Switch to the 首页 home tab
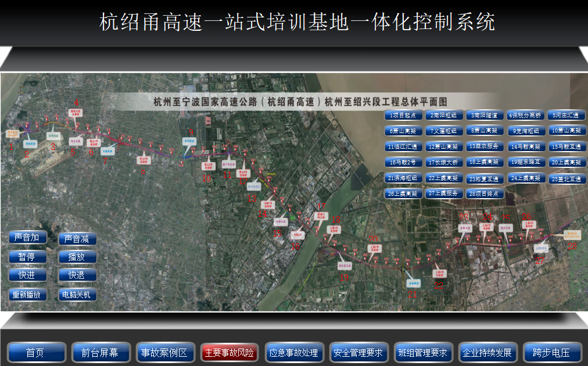Viewport: 588px width, 366px height. 36,352
